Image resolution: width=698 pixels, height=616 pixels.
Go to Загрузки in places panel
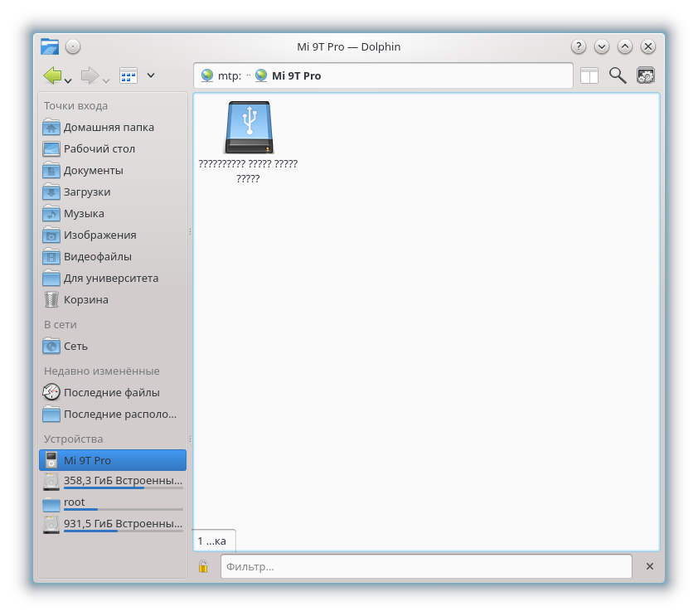87,192
